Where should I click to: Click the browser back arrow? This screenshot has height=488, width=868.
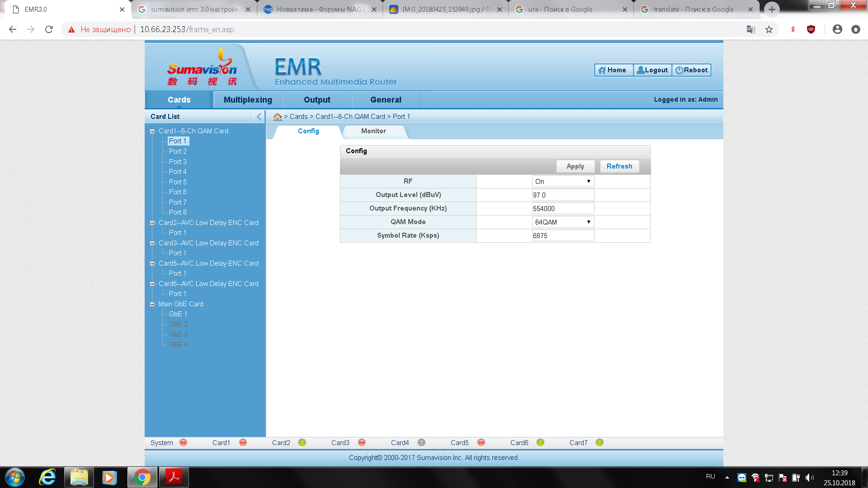pyautogui.click(x=13, y=29)
